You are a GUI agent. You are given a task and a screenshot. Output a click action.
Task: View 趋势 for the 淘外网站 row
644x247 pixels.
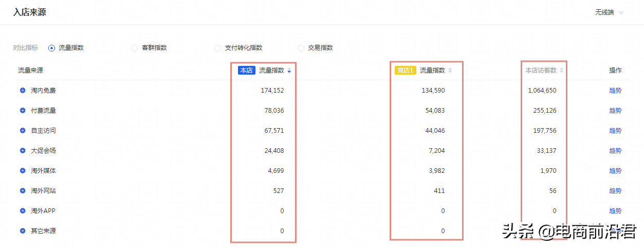pos(615,191)
